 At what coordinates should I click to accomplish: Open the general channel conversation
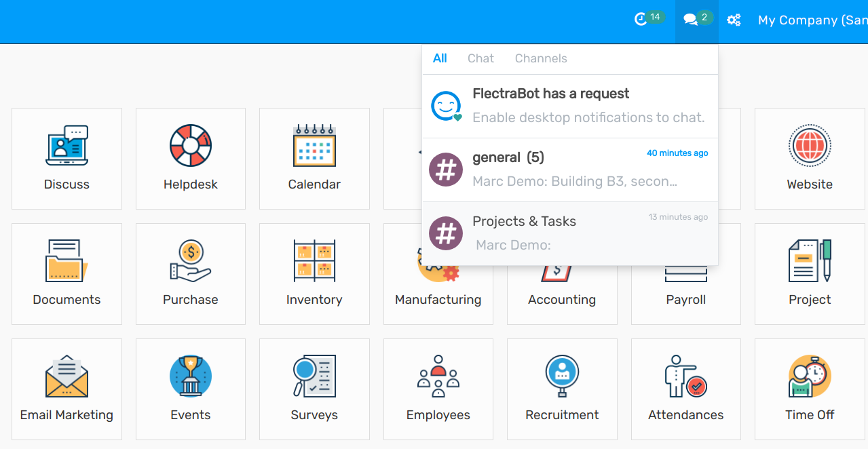pos(570,169)
